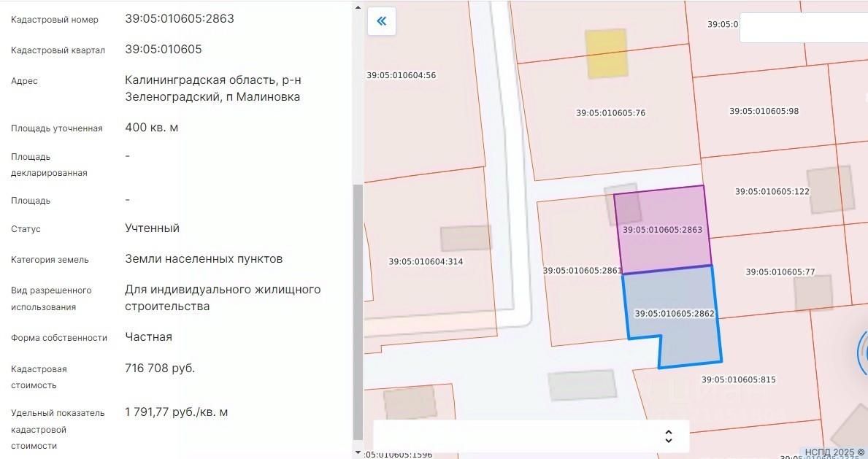The height and width of the screenshot is (459, 868).
Task: Click parcel label 39:05:010605:76
Action: point(610,113)
